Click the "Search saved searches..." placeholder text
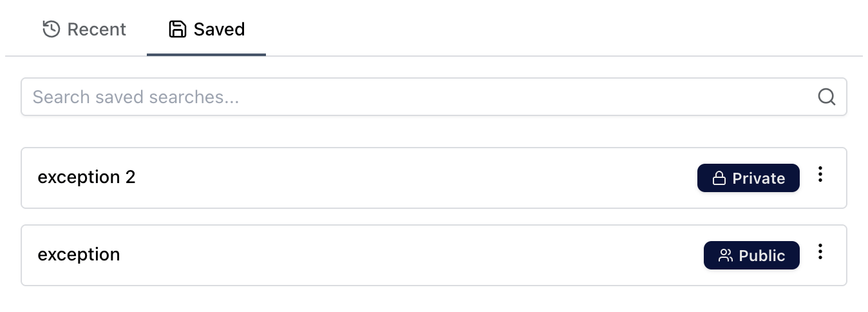The height and width of the screenshot is (312, 868). pyautogui.click(x=136, y=97)
